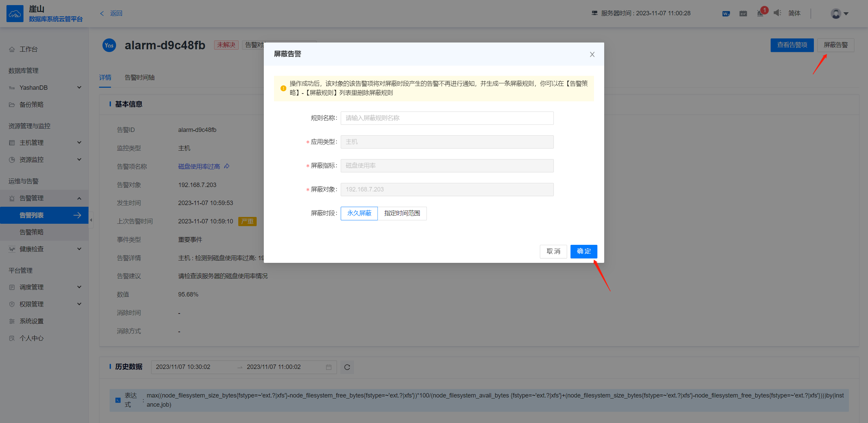The image size is (868, 423).
Task: Switch interface language via 简体 toggle
Action: pos(794,13)
